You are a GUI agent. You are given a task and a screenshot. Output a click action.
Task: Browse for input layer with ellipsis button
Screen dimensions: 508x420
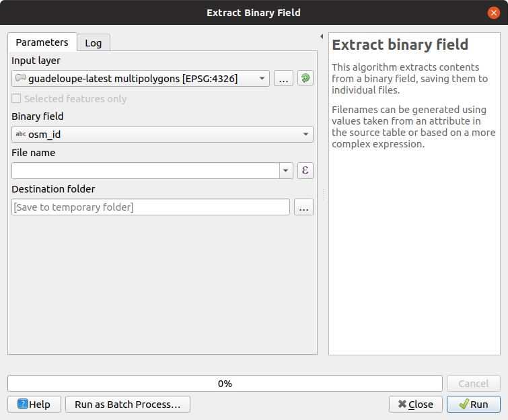click(283, 78)
